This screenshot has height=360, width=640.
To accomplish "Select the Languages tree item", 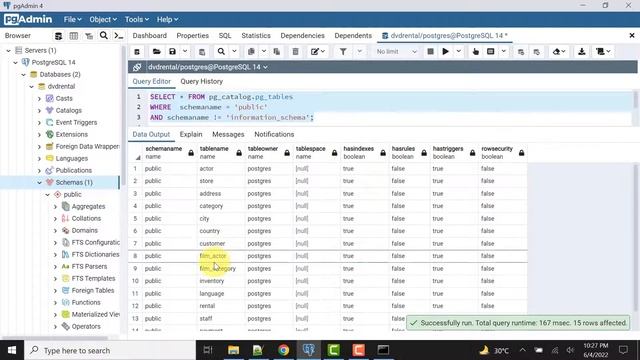I will (71, 158).
